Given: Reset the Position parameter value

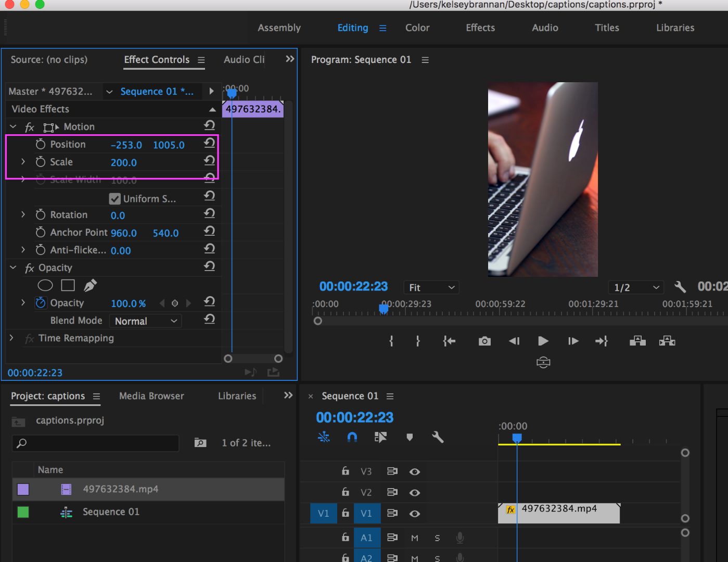Looking at the screenshot, I should coord(209,143).
